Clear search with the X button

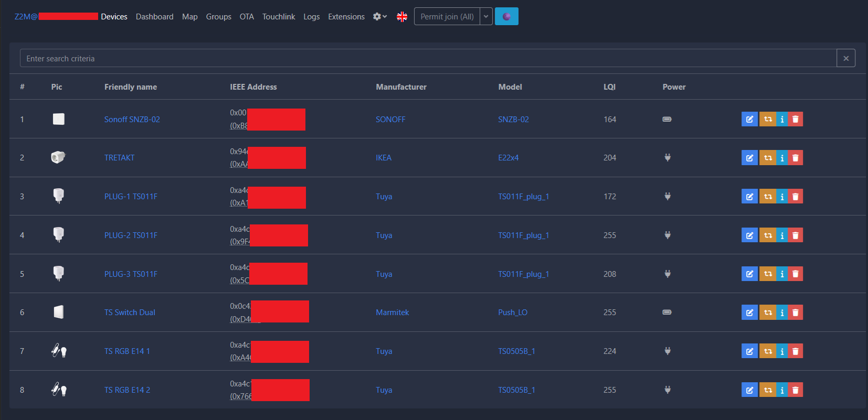(846, 59)
